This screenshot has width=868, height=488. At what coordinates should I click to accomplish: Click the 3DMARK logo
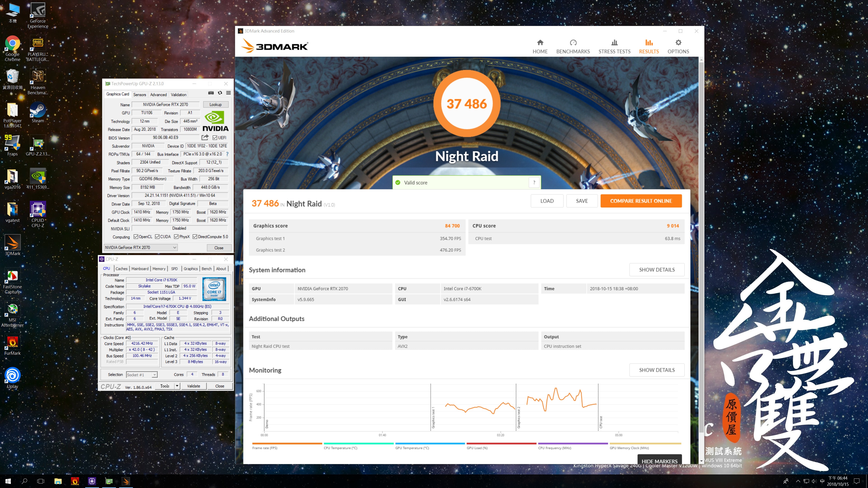[x=275, y=46]
